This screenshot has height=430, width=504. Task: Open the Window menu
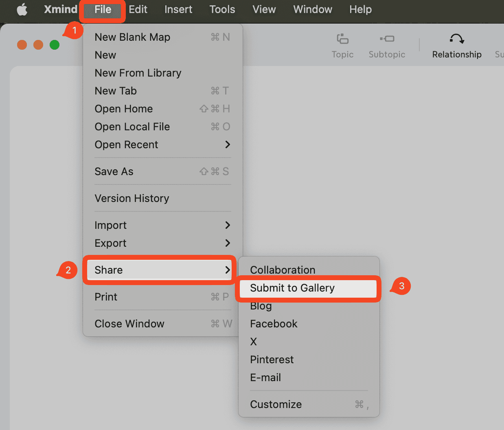[x=313, y=9]
